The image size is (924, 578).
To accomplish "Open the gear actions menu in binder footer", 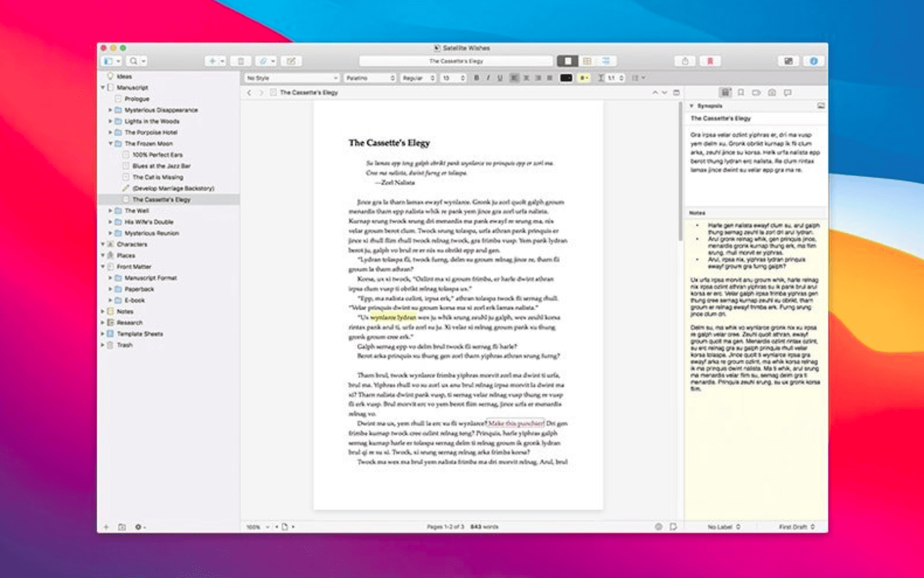I will point(139,527).
